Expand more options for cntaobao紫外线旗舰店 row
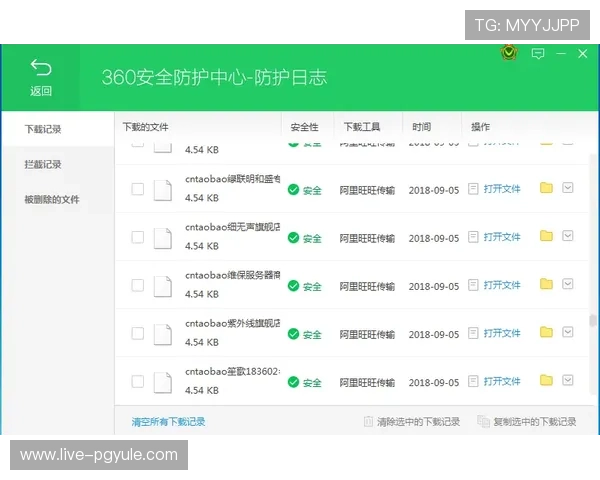 568,332
